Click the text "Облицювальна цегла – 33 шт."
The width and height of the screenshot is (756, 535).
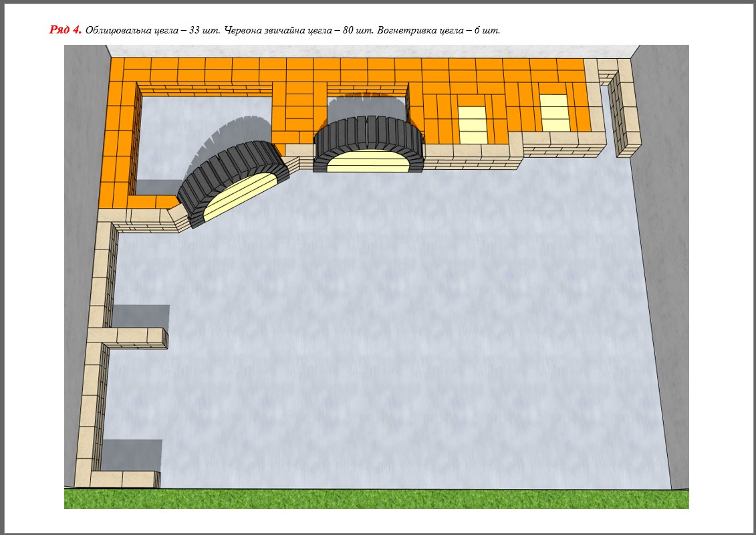pyautogui.click(x=153, y=31)
